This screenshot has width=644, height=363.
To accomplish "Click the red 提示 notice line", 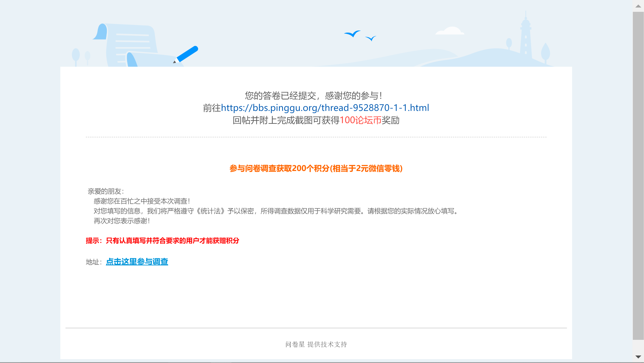I will [x=162, y=240].
